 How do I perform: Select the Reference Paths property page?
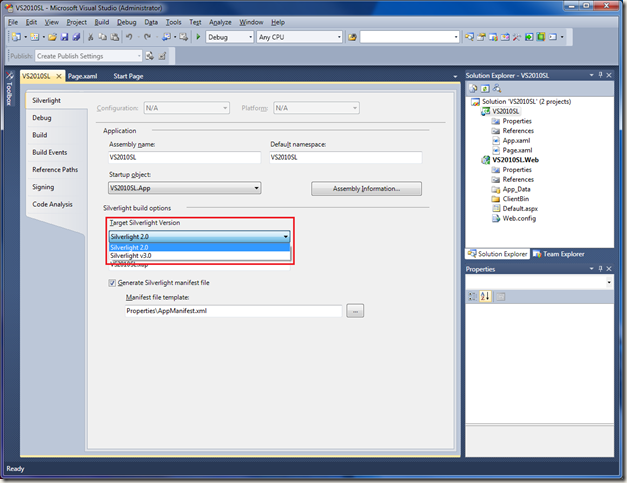(x=55, y=170)
